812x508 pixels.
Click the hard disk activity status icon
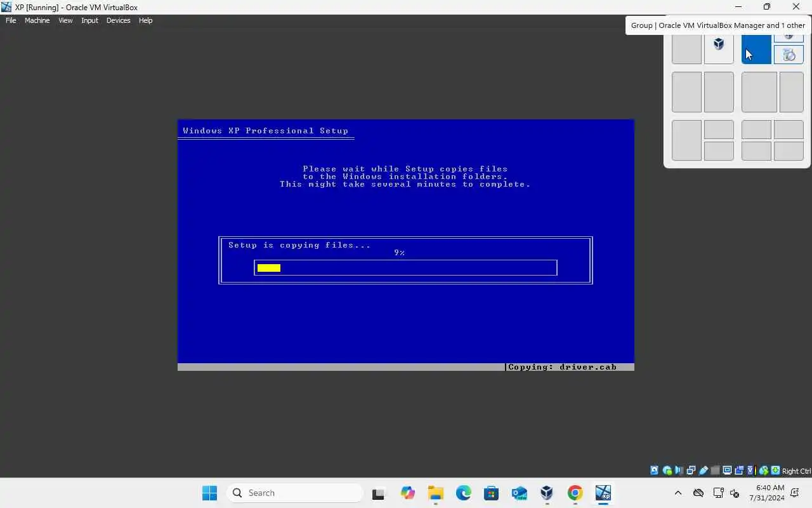tap(654, 471)
